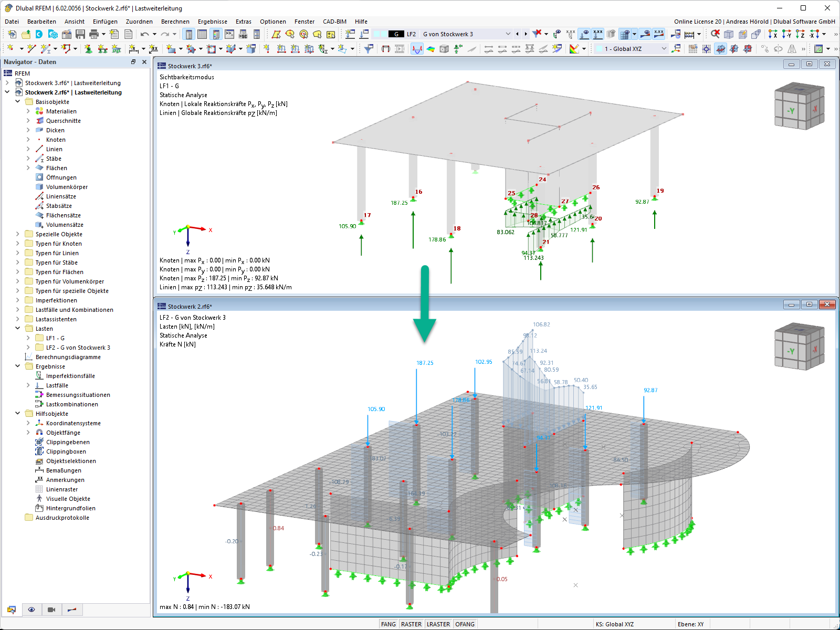Collapse the Basisobjekte tree node
840x630 pixels.
click(x=18, y=102)
